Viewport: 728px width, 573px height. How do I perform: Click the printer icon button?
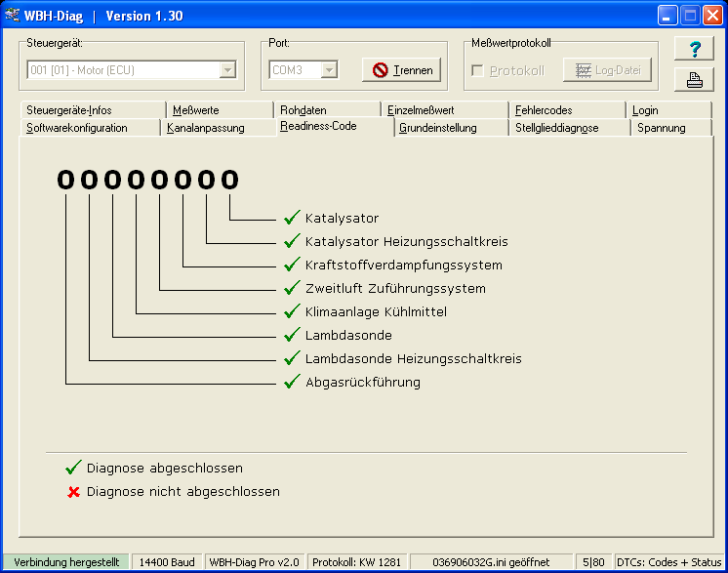coord(695,81)
